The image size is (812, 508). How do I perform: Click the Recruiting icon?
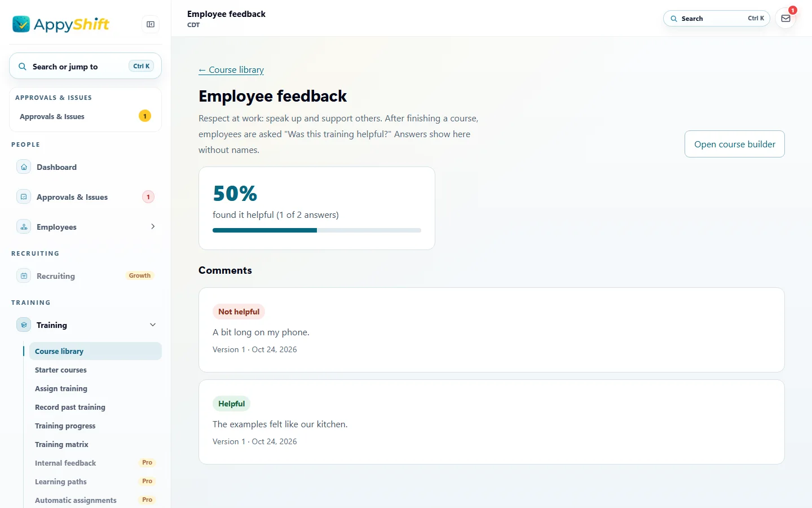pyautogui.click(x=24, y=276)
